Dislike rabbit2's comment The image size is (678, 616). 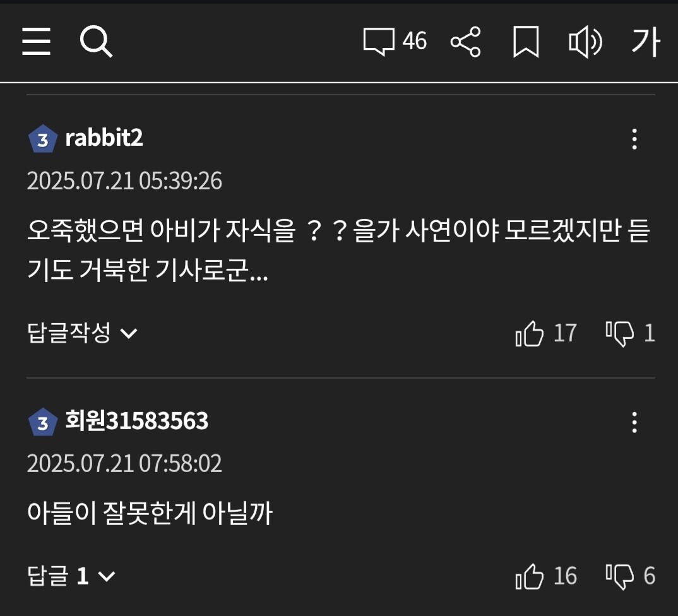click(x=619, y=333)
